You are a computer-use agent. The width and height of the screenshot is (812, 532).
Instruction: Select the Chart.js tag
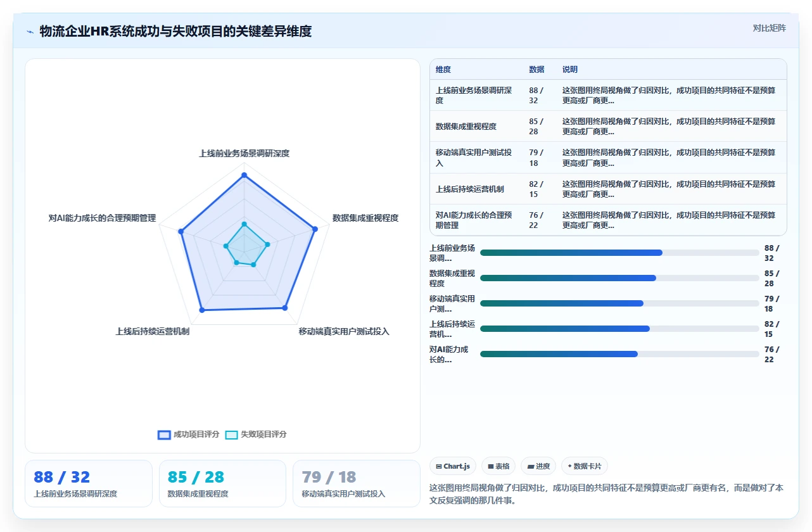pyautogui.click(x=453, y=466)
